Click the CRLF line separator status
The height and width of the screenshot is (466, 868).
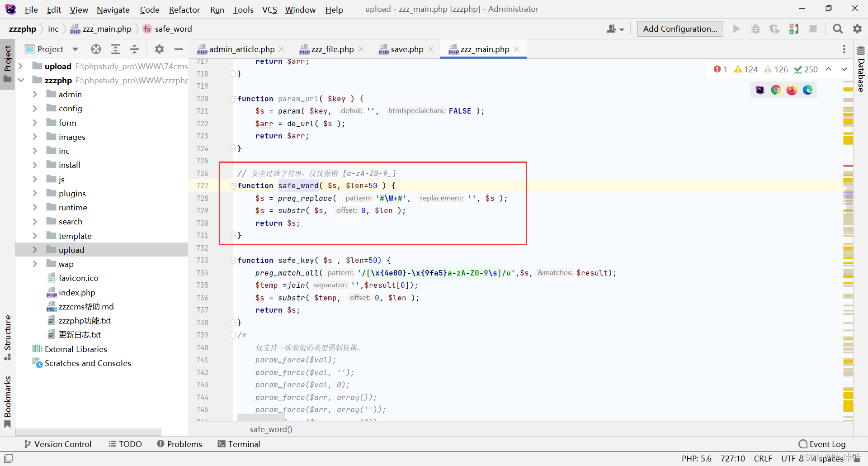pos(763,458)
